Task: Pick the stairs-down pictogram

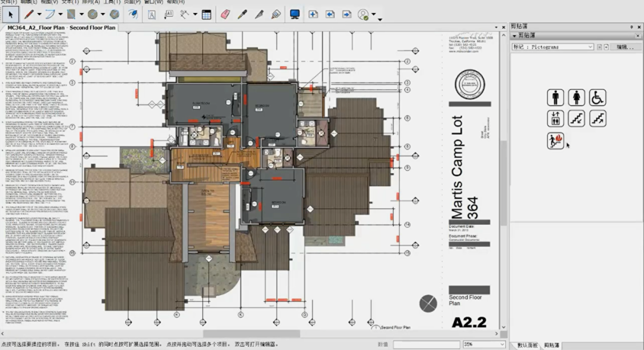Action: (x=576, y=119)
